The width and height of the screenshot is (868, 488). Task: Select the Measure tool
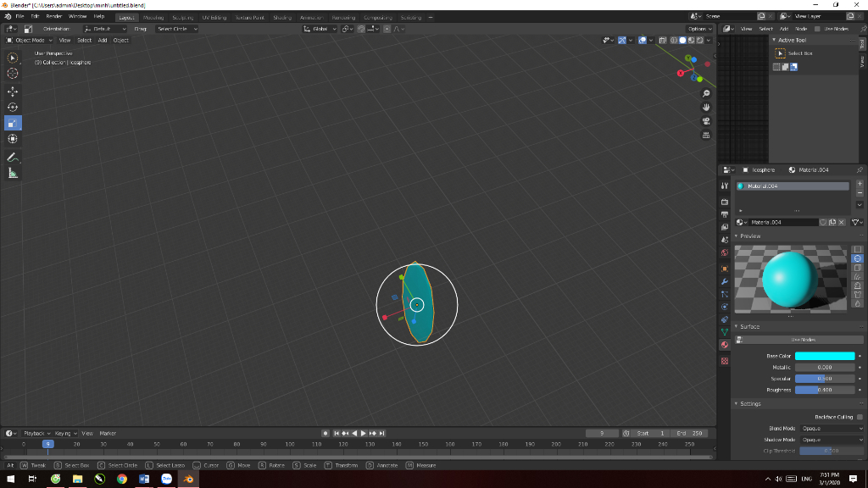[13, 174]
